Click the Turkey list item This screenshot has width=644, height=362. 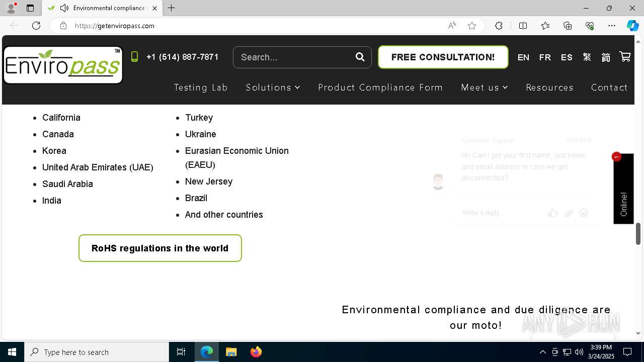[x=199, y=117]
